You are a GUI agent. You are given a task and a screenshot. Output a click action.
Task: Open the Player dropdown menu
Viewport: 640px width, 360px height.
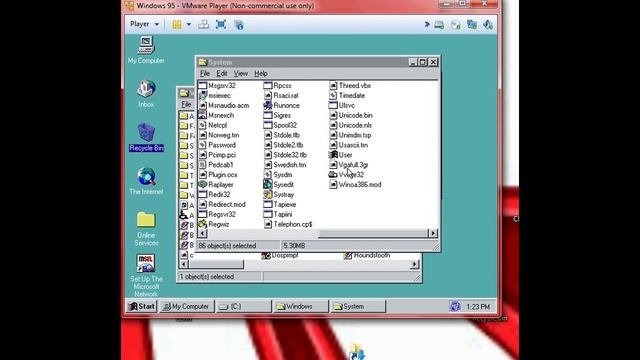point(144,24)
